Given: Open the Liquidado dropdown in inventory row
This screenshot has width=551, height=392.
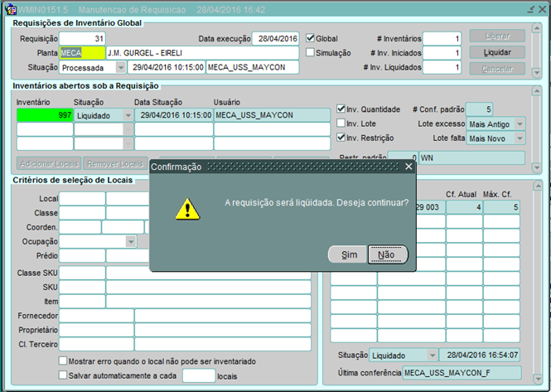Looking at the screenshot, I should pyautogui.click(x=128, y=115).
